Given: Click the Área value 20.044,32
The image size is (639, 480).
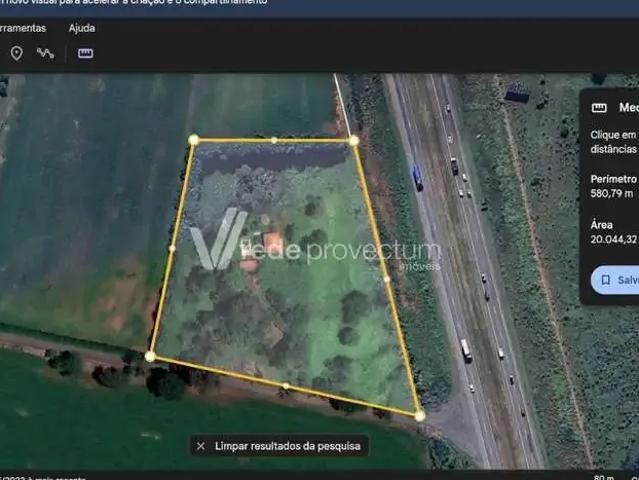Looking at the screenshot, I should 614,239.
